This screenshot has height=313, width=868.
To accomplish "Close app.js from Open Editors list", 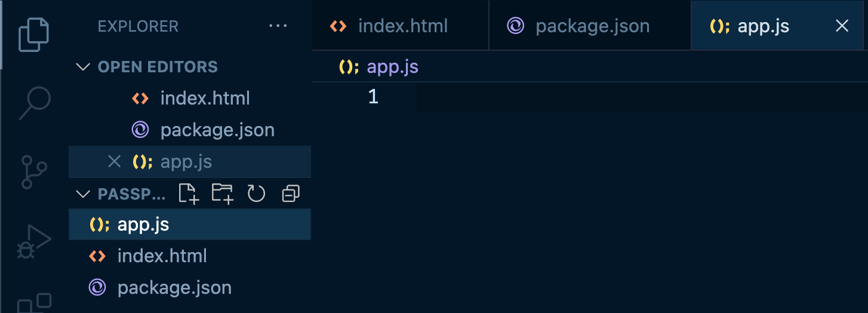I will point(114,161).
